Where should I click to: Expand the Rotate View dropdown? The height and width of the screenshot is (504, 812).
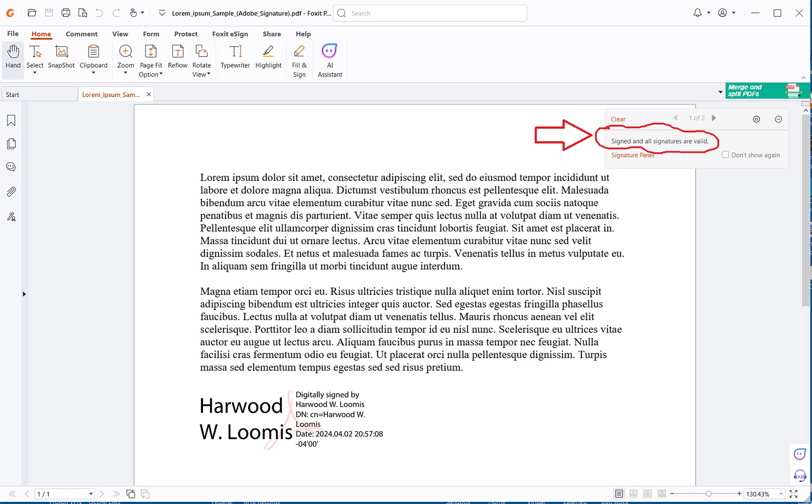pyautogui.click(x=201, y=74)
